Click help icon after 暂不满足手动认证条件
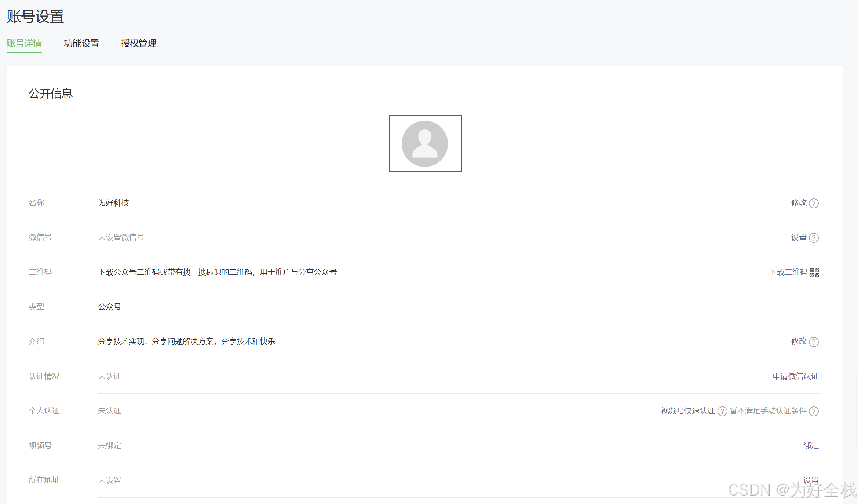 pyautogui.click(x=814, y=411)
